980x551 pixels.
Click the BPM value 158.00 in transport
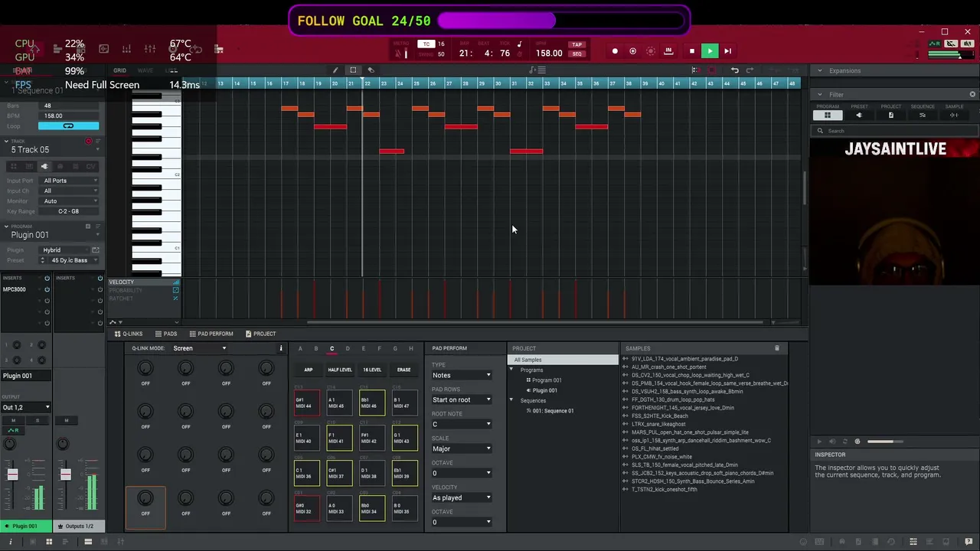tap(549, 54)
